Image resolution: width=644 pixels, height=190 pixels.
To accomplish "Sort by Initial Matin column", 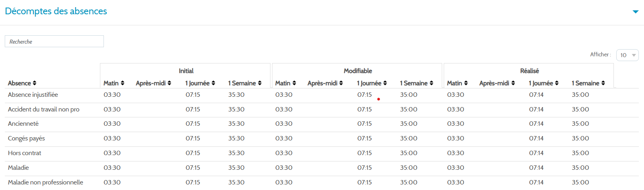I will tap(114, 83).
